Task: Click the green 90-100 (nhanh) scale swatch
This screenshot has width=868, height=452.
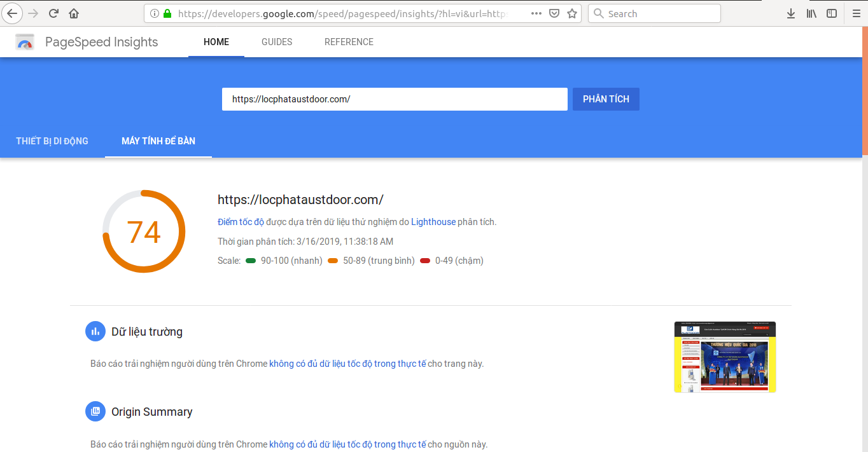Action: (251, 261)
